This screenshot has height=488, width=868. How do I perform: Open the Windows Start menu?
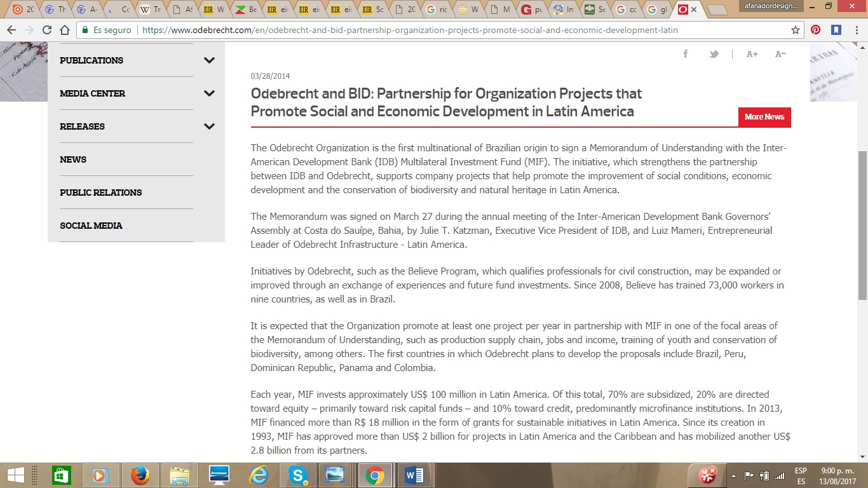tap(15, 475)
